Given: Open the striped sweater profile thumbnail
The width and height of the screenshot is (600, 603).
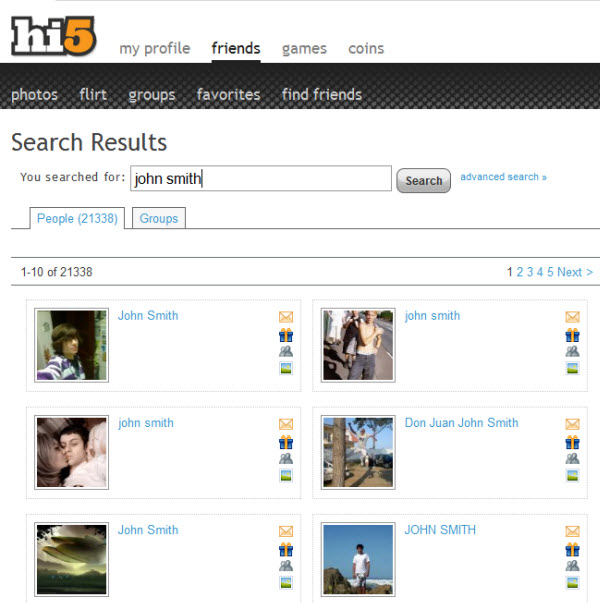Looking at the screenshot, I should click(72, 345).
